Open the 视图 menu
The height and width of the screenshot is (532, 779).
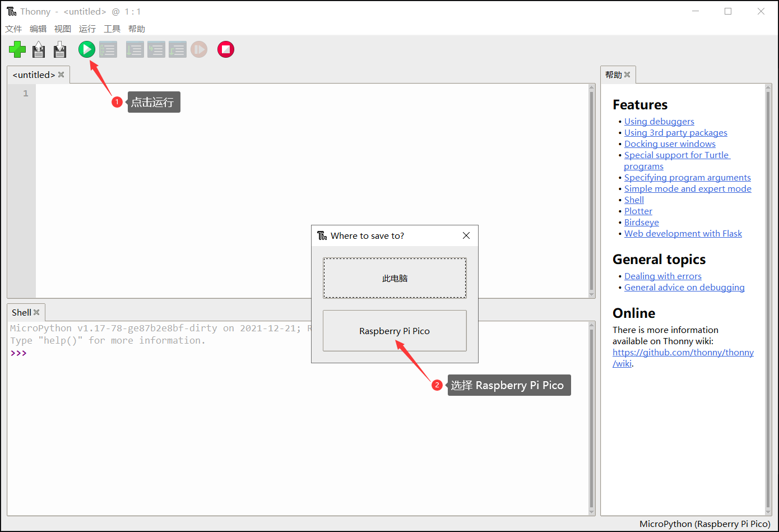click(x=63, y=29)
